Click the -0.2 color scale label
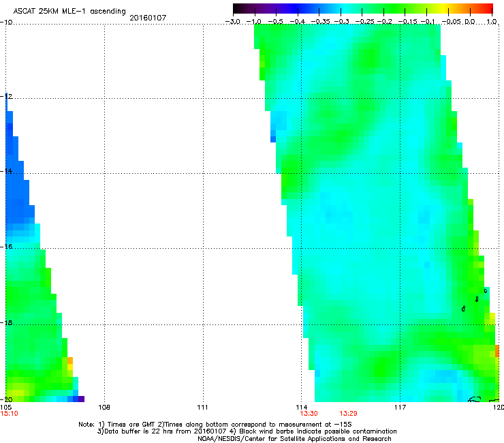504x443 pixels. [384, 22]
